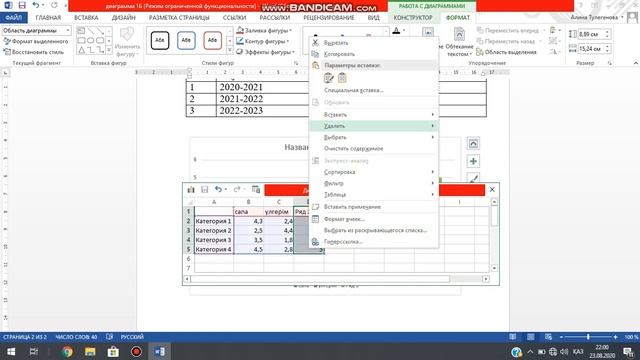Open the Таблица submenu
Screen dimensions: 640x360
pyautogui.click(x=373, y=195)
